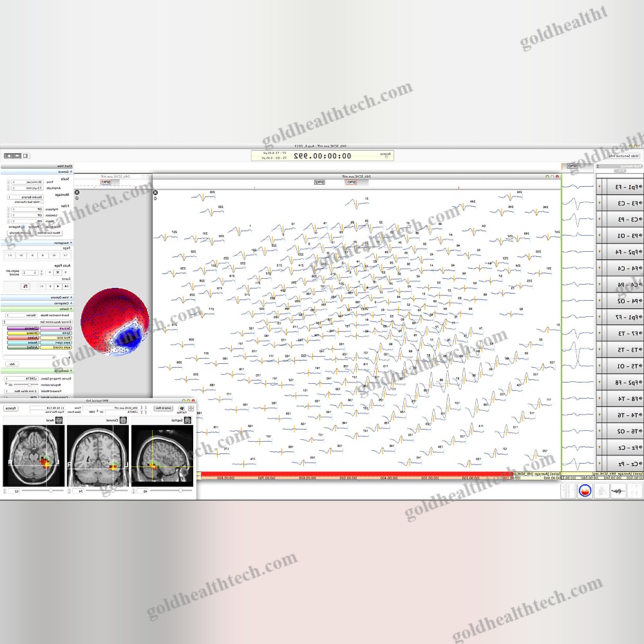
Task: Select SPK1 tab in the topography window
Action: pyautogui.click(x=106, y=182)
